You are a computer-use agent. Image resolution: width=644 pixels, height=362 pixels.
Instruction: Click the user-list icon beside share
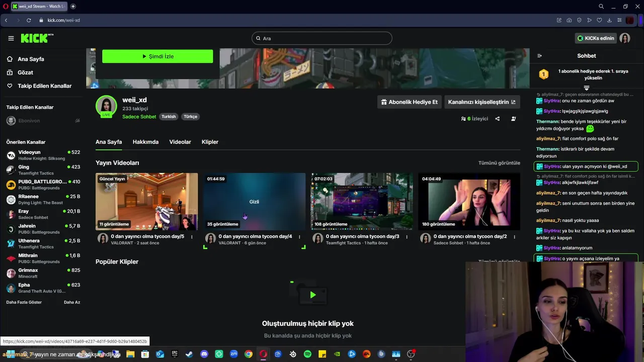513,119
